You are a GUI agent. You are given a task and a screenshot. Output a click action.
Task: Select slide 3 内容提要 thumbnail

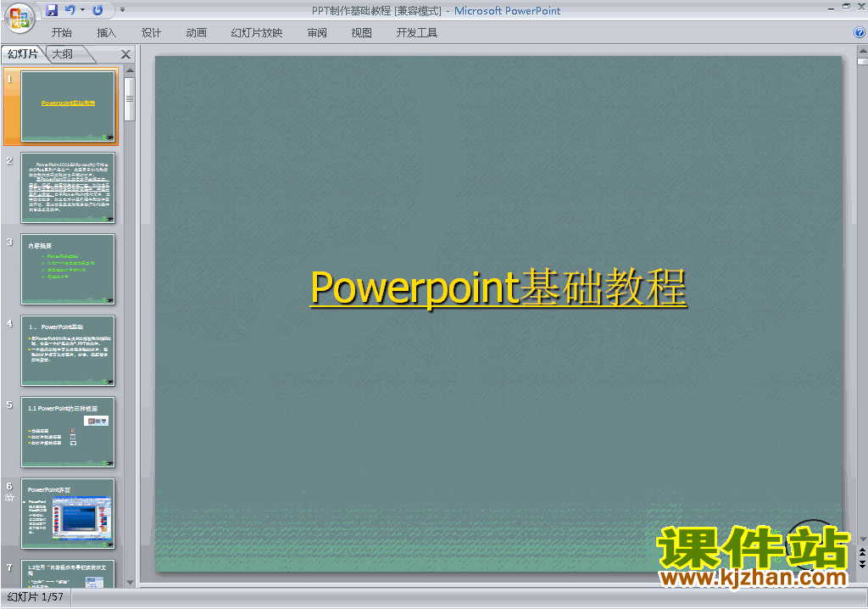point(68,270)
